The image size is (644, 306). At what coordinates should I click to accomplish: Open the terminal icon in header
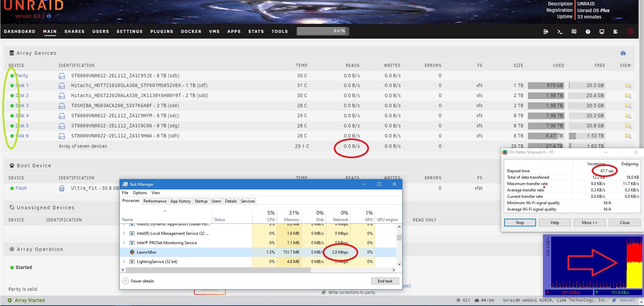[560, 32]
